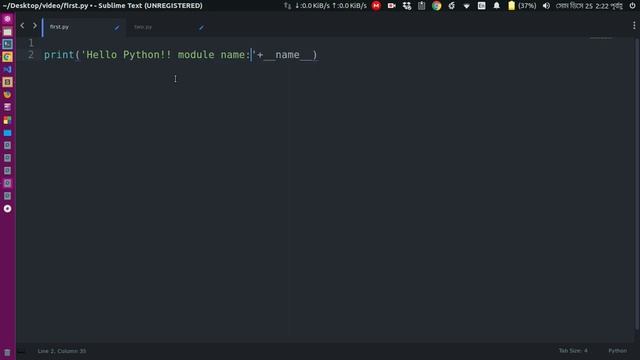
Task: Open the battery indicator showing 37%
Action: [x=522, y=6]
